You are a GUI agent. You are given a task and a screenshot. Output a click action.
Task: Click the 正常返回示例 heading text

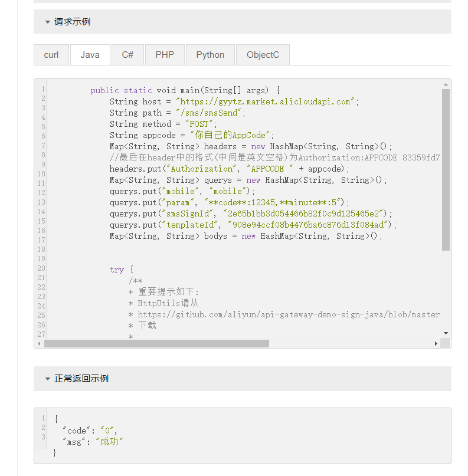[x=81, y=379]
